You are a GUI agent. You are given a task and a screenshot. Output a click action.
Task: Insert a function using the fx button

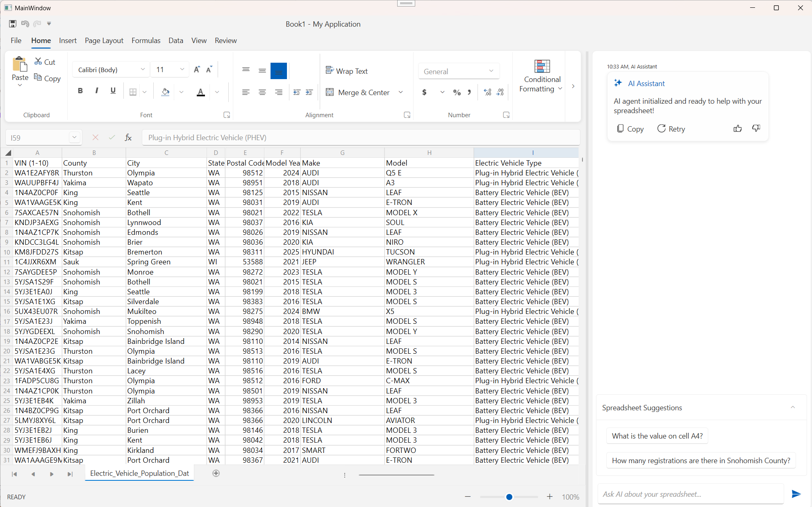(128, 137)
